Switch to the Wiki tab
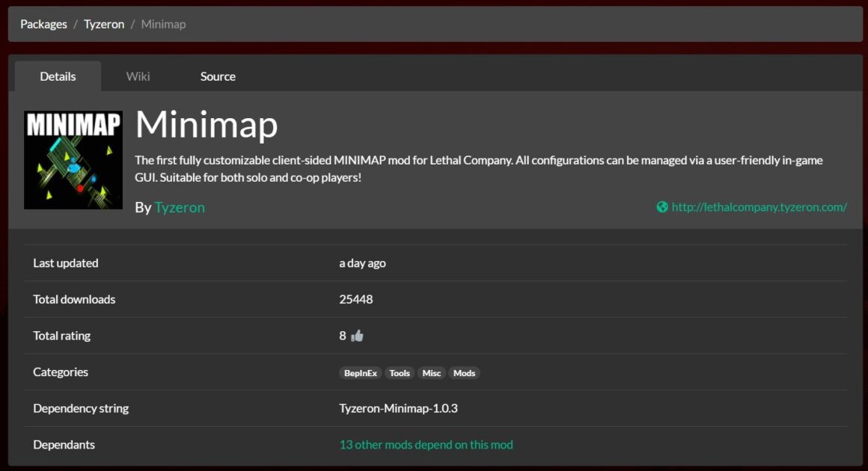868x471 pixels. click(x=138, y=76)
